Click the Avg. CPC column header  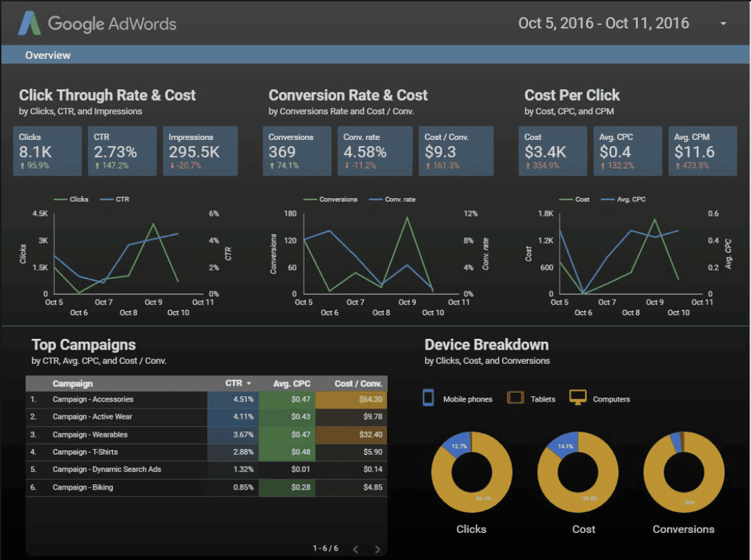[x=292, y=383]
